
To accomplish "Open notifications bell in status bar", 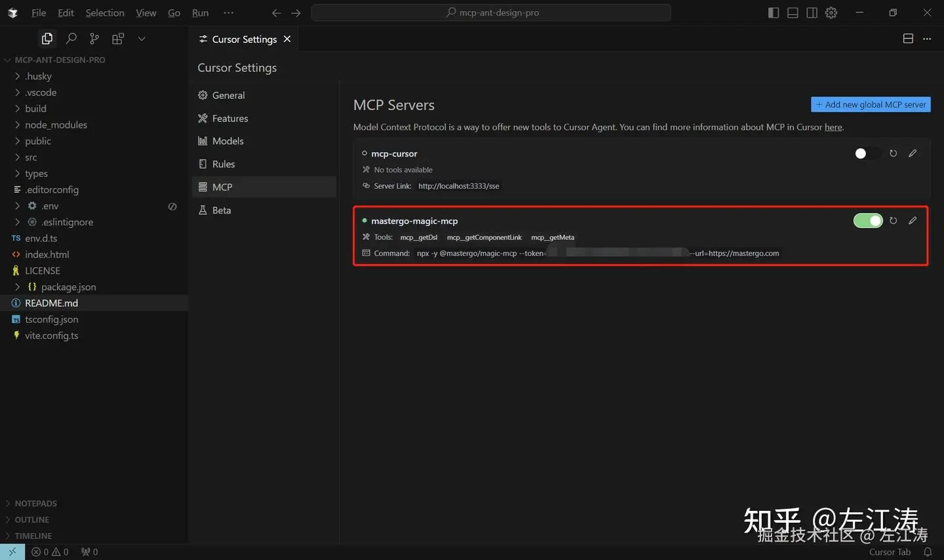I will click(928, 552).
